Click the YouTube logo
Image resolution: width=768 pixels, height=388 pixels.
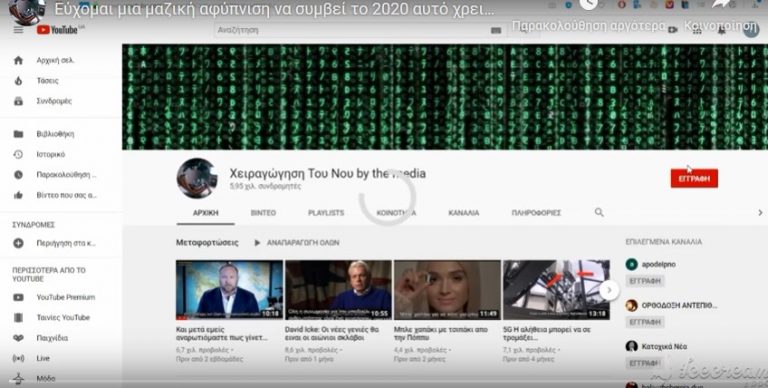click(57, 30)
